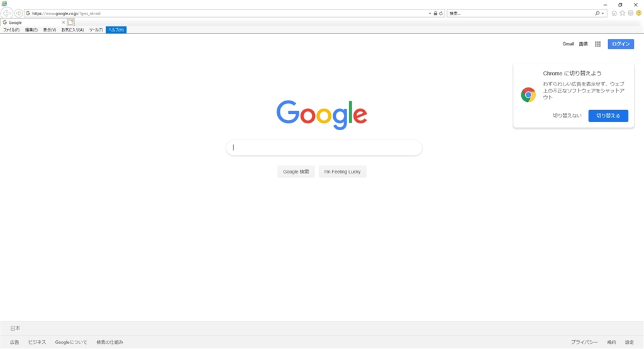Open favorites star icon
The height and width of the screenshot is (349, 644).
click(622, 13)
